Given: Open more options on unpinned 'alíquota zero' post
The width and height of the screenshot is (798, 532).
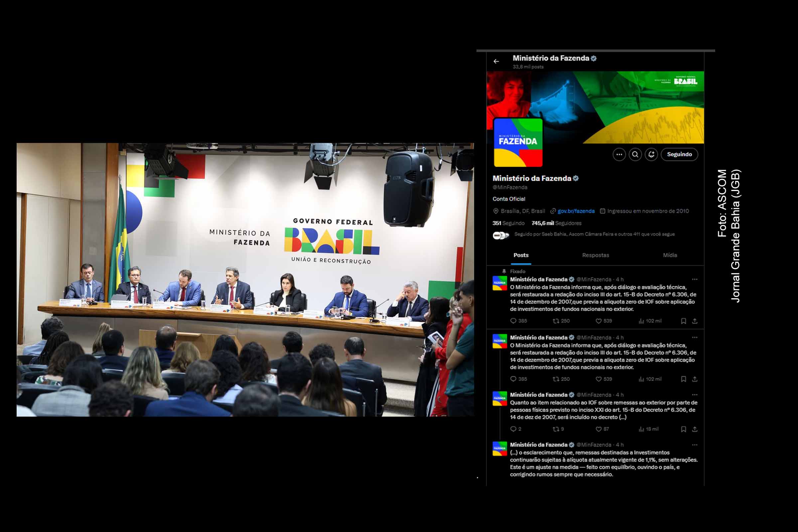Looking at the screenshot, I should click(x=695, y=337).
